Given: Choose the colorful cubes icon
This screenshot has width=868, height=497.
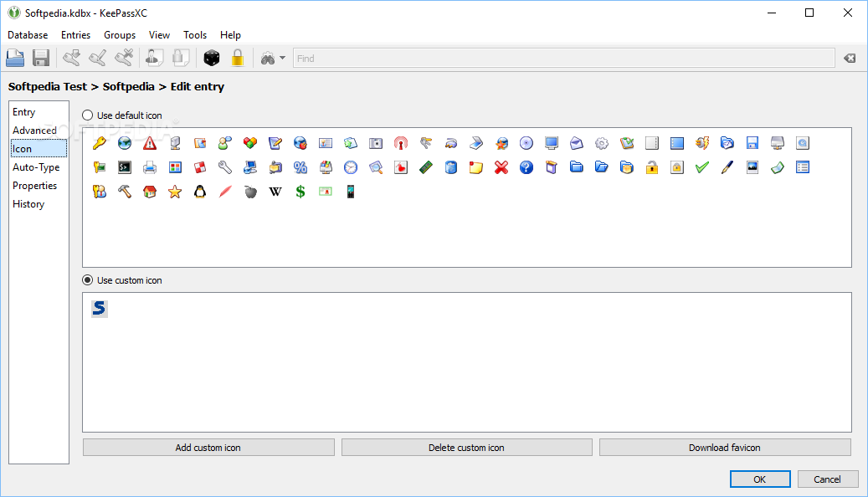Looking at the screenshot, I should click(250, 143).
